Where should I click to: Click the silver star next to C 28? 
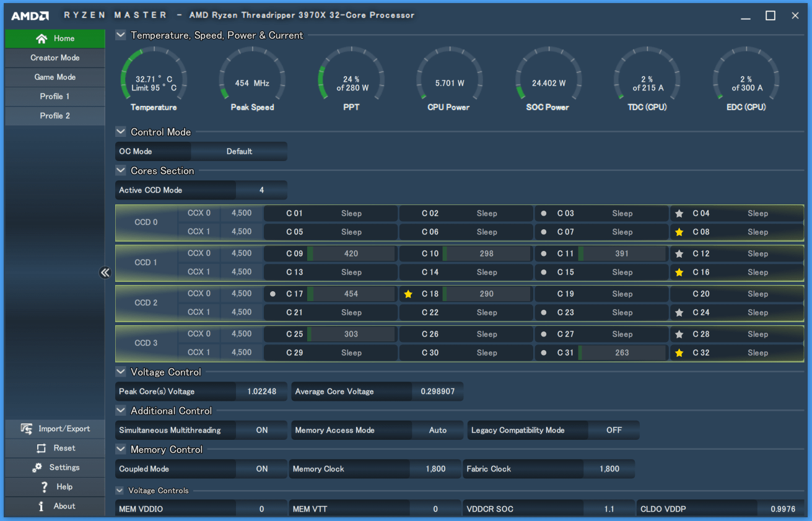pyautogui.click(x=679, y=335)
